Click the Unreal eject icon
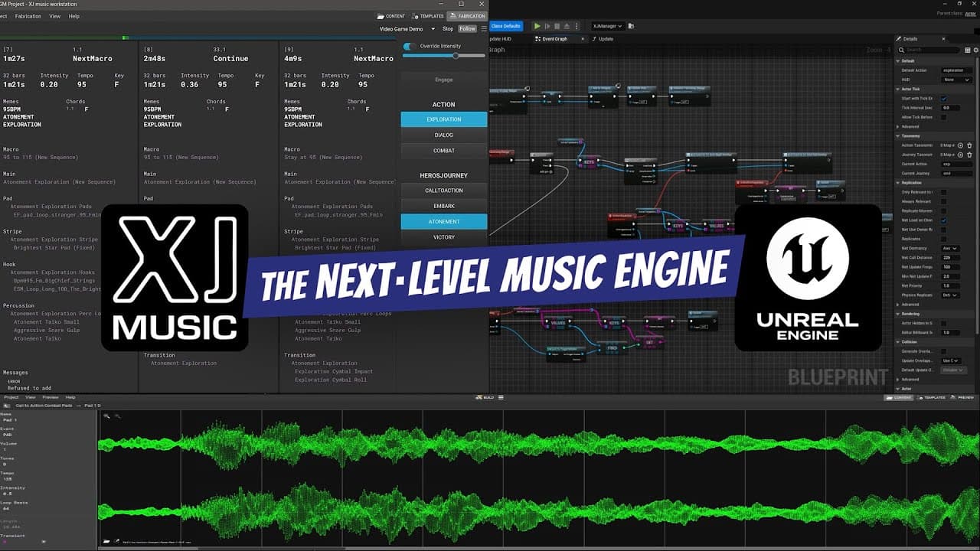 [x=567, y=26]
